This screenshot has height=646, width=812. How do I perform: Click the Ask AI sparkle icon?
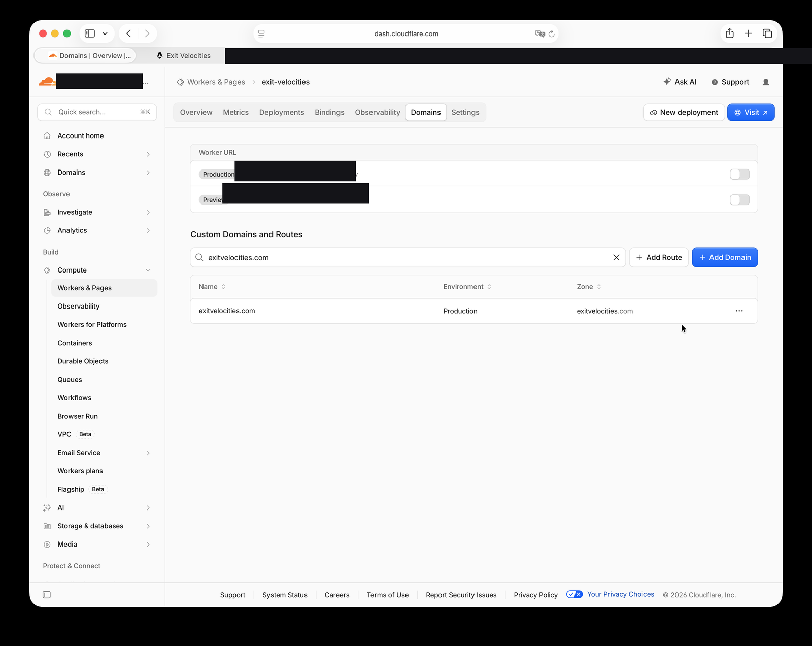tap(667, 81)
